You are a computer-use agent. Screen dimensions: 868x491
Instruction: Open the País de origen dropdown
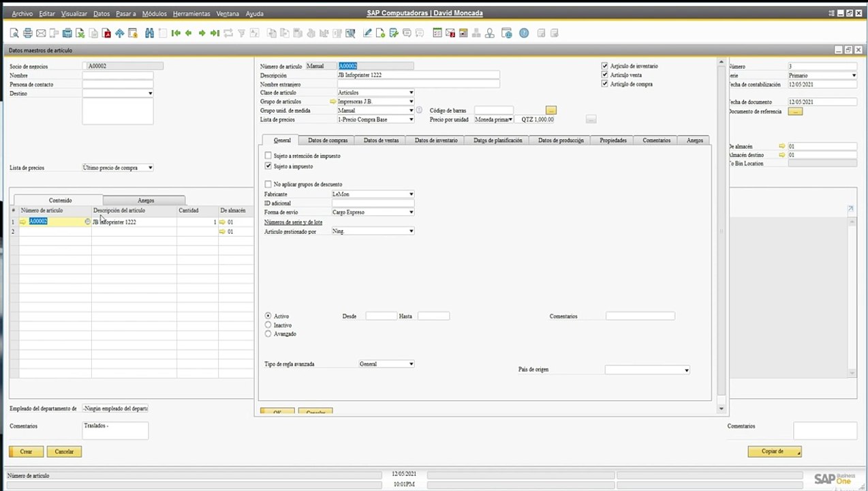pos(686,370)
